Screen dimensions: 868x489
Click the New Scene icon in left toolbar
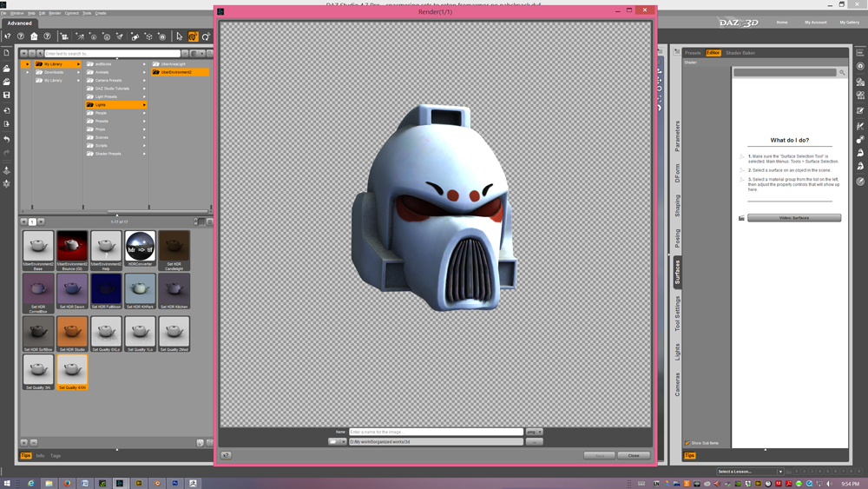(7, 53)
